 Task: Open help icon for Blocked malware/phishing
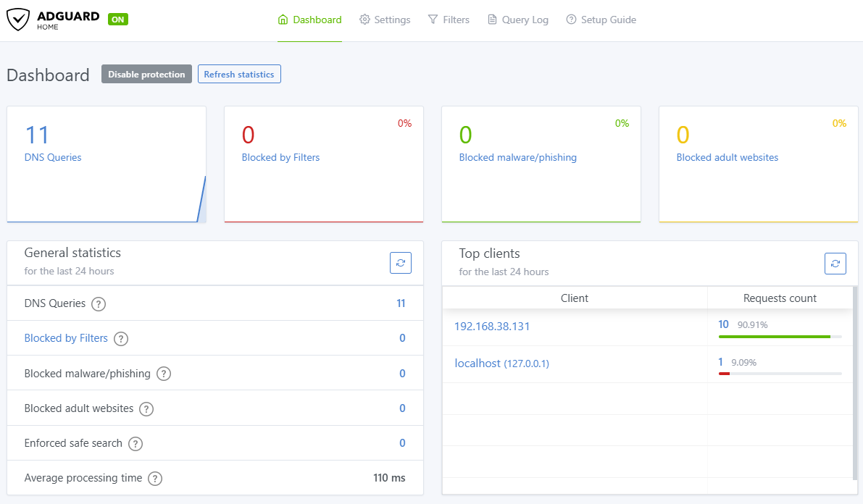164,374
